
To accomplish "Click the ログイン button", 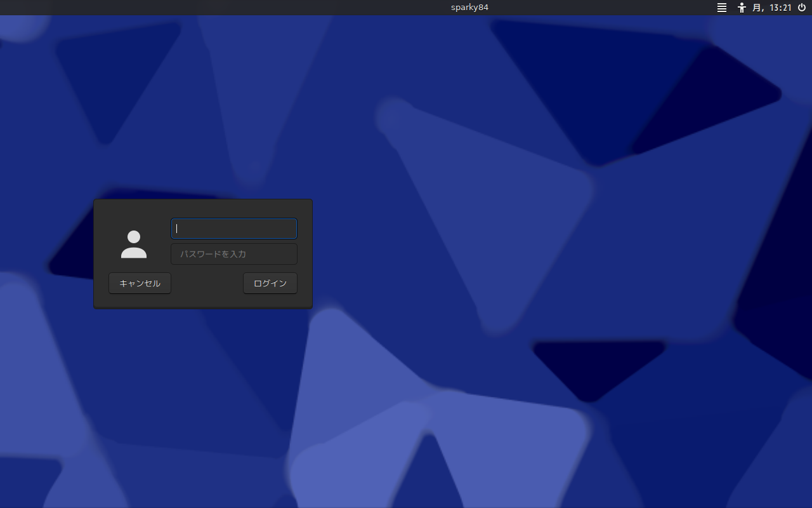I will pyautogui.click(x=270, y=283).
